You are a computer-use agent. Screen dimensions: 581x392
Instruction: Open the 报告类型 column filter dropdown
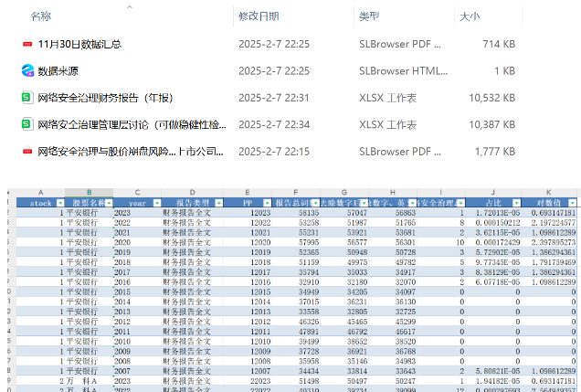(x=219, y=203)
